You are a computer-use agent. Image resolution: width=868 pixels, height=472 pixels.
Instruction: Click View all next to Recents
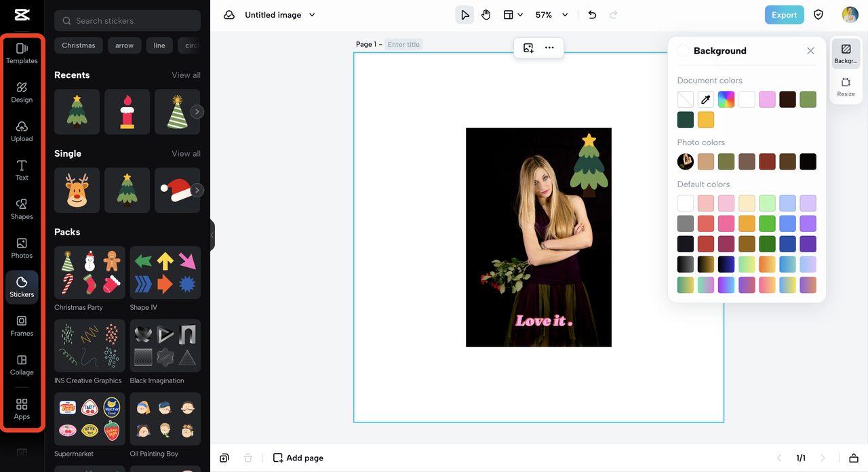[186, 75]
